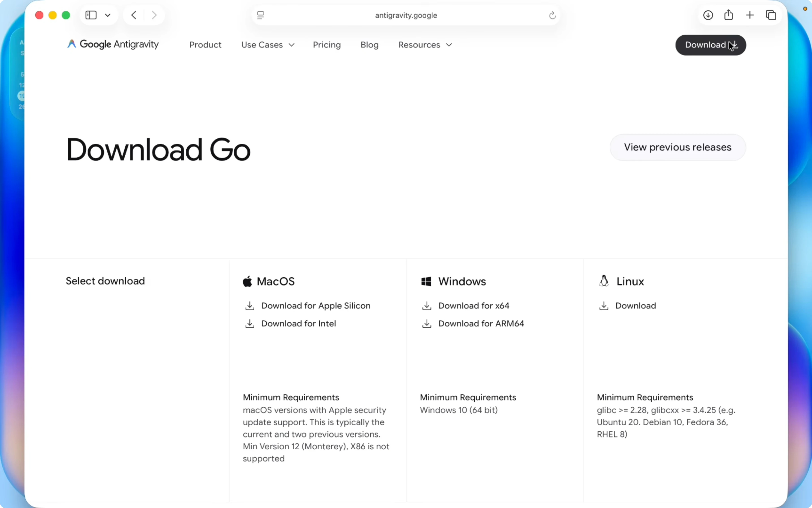Screen dimensions: 812x508
Task: Download for ARM64 Windows link
Action: pyautogui.click(x=481, y=323)
